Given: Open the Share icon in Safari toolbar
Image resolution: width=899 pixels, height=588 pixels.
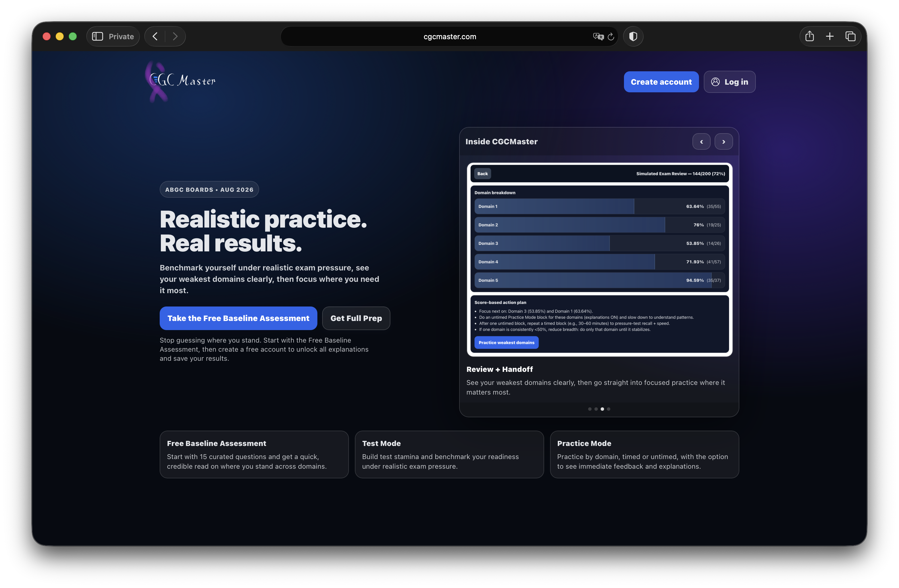Looking at the screenshot, I should (809, 36).
